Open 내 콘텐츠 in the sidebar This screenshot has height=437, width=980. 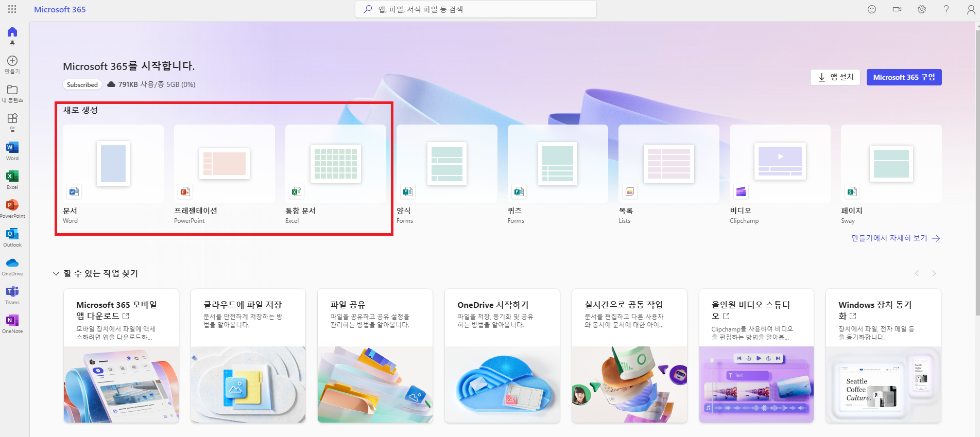point(12,94)
